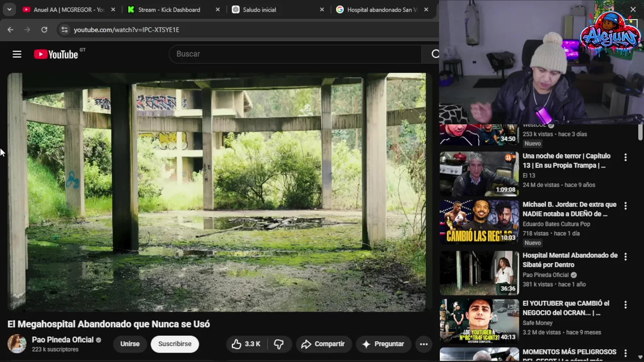Go back with the browser back arrow
Screen dimensions: 644x362
(11, 30)
